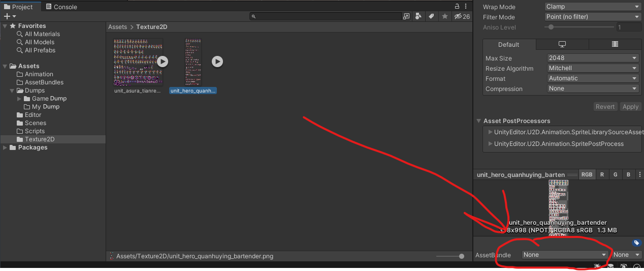Open the AssetBundle name dropdown
The image size is (644, 271).
coord(565,255)
